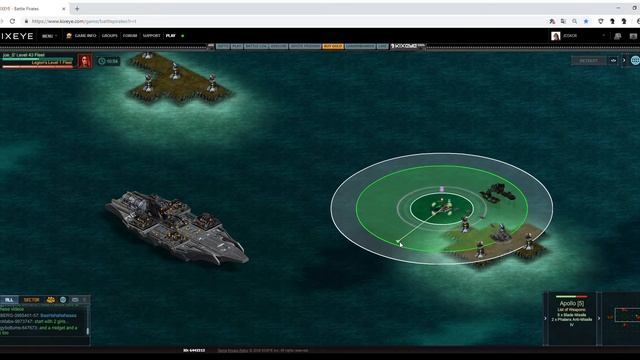Screen dimensions: 640x360
Task: Click the chat settings icon
Action: coord(75,300)
